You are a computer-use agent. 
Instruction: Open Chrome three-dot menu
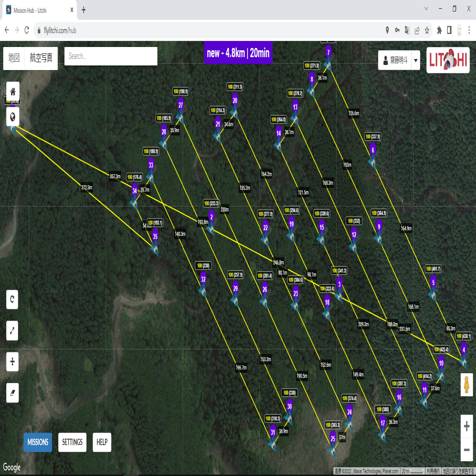tap(469, 30)
